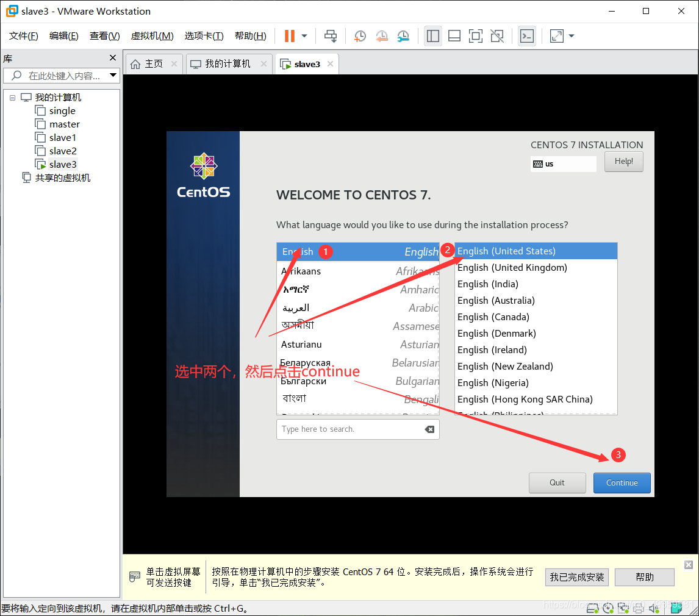Image resolution: width=699 pixels, height=616 pixels.
Task: Click the 我已完成安装 button
Action: (577, 577)
